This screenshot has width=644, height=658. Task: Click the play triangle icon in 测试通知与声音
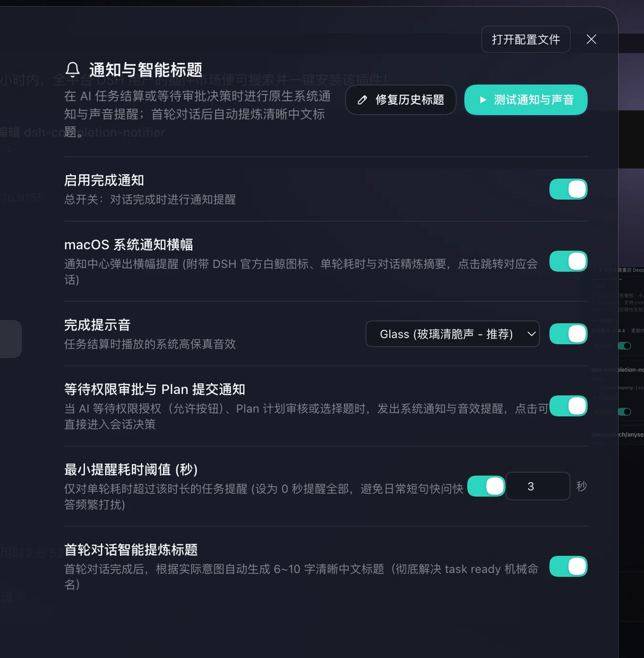[x=483, y=100]
